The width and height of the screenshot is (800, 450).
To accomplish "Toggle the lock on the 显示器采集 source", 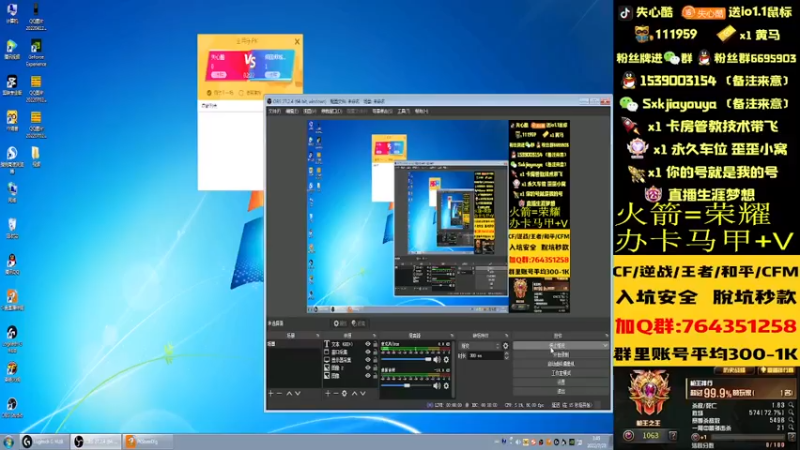I will pos(375,360).
